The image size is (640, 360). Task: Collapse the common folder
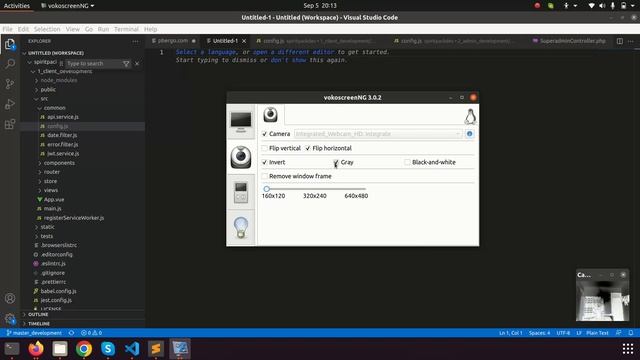click(x=54, y=108)
